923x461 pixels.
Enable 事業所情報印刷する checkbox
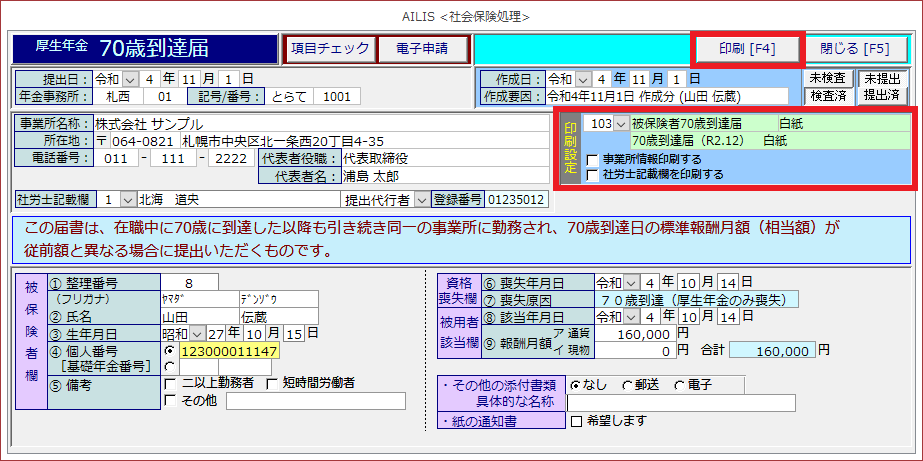[593, 159]
